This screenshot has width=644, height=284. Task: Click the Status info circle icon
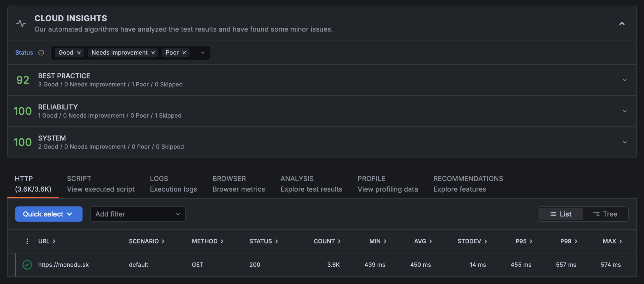[x=41, y=53]
